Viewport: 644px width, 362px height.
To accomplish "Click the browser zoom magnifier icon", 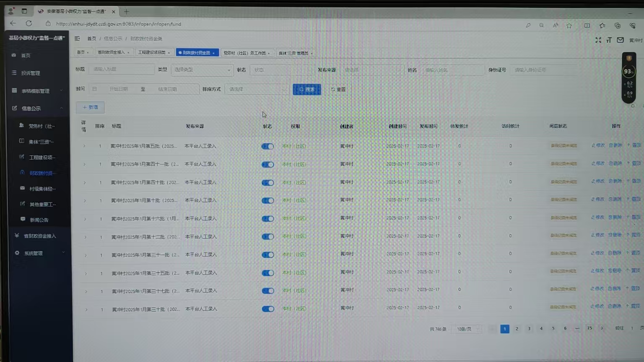I will pyautogui.click(x=541, y=26).
